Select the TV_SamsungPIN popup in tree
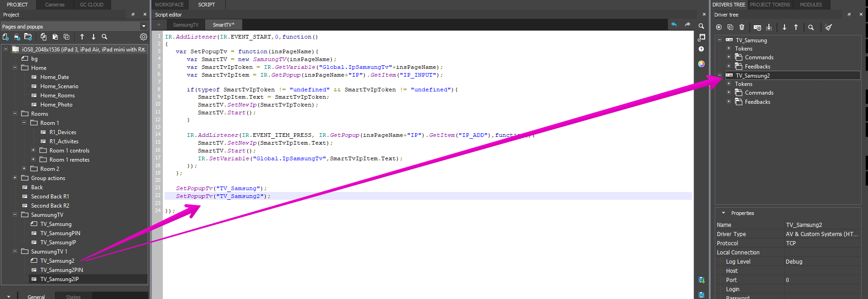Image resolution: width=868 pixels, height=299 pixels. click(x=60, y=233)
